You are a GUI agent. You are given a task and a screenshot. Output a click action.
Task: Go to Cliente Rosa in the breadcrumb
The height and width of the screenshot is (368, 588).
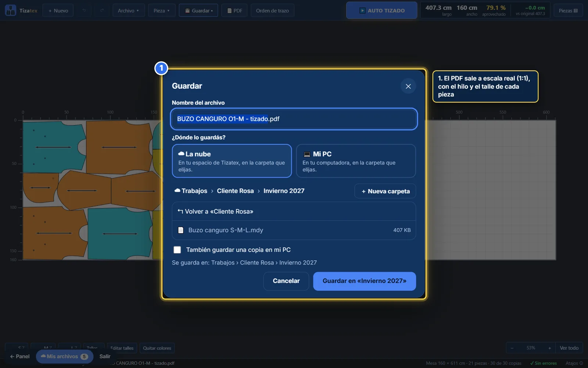pos(235,191)
